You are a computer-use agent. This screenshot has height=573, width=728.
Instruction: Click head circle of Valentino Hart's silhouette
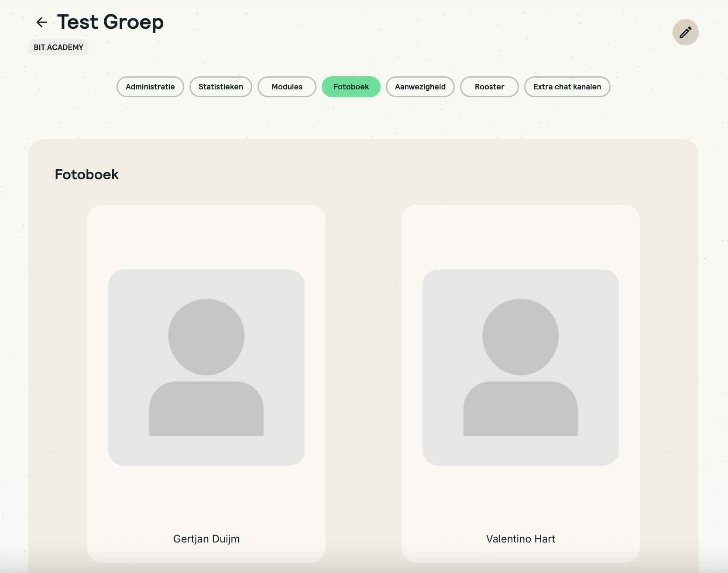tap(520, 337)
